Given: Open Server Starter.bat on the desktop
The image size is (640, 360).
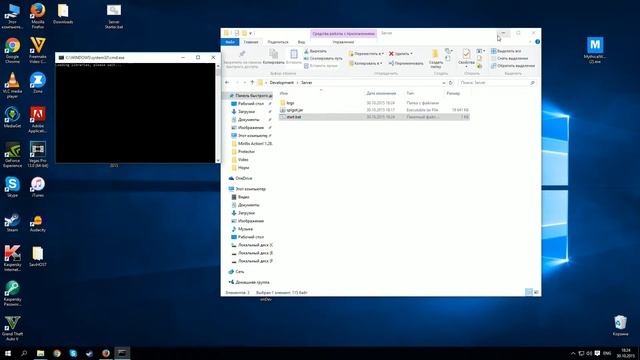Looking at the screenshot, I should click(x=114, y=16).
